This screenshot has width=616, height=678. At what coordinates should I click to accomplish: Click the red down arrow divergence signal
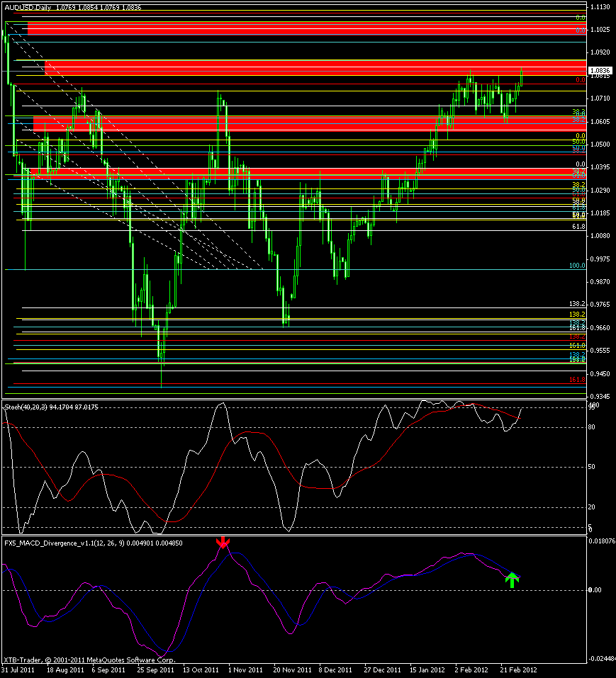223,543
